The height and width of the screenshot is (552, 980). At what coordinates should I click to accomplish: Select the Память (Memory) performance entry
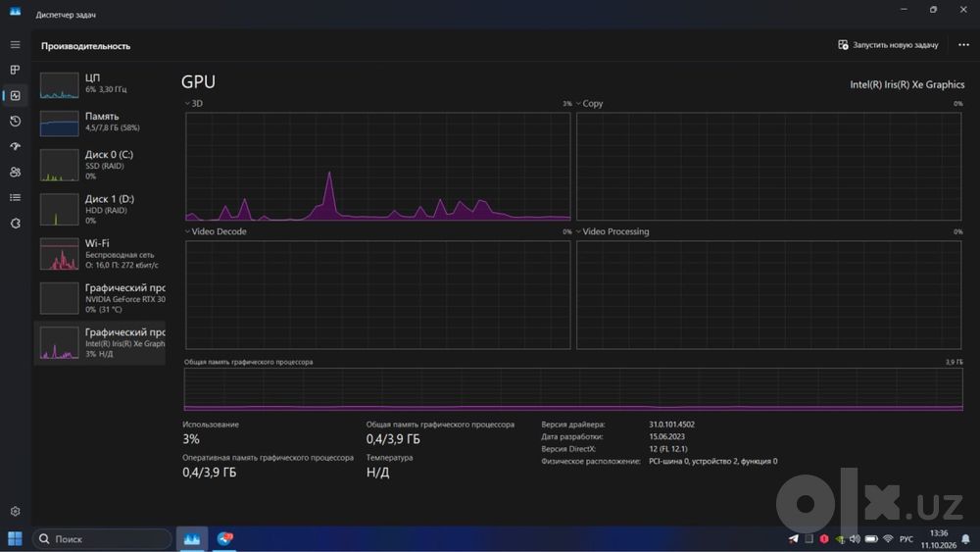click(x=100, y=123)
